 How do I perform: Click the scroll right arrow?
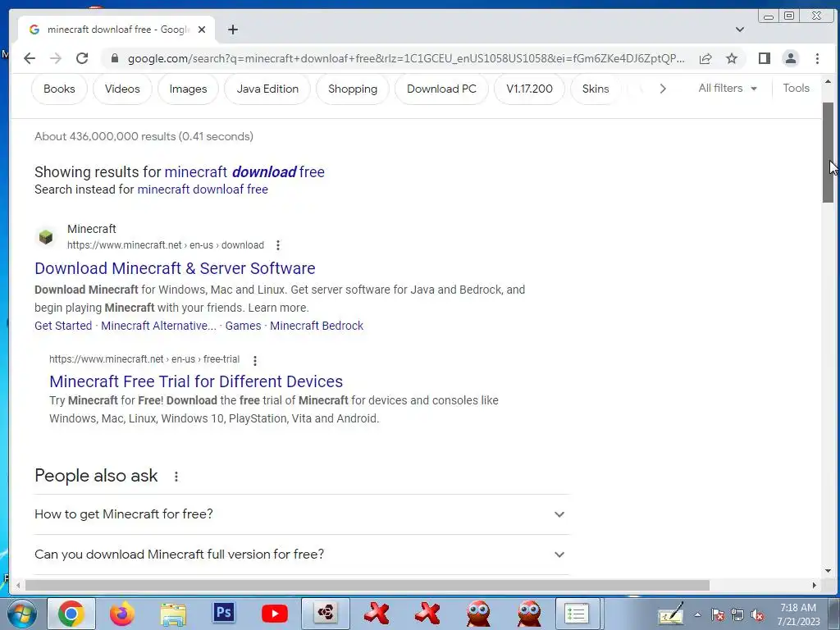[815, 585]
